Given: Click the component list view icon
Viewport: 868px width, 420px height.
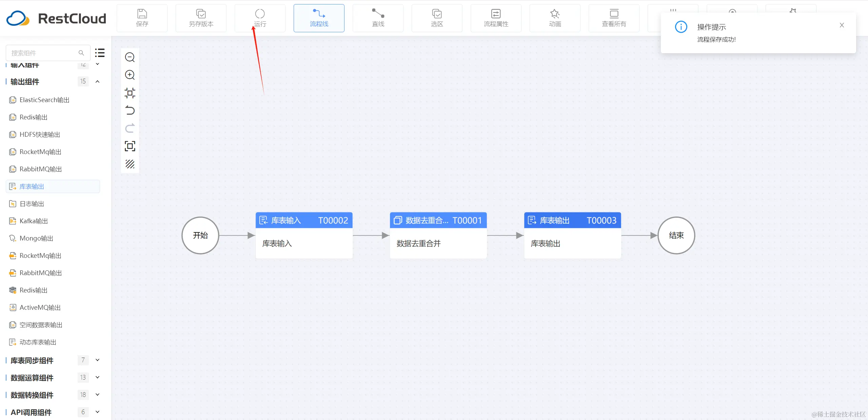Looking at the screenshot, I should pos(100,53).
